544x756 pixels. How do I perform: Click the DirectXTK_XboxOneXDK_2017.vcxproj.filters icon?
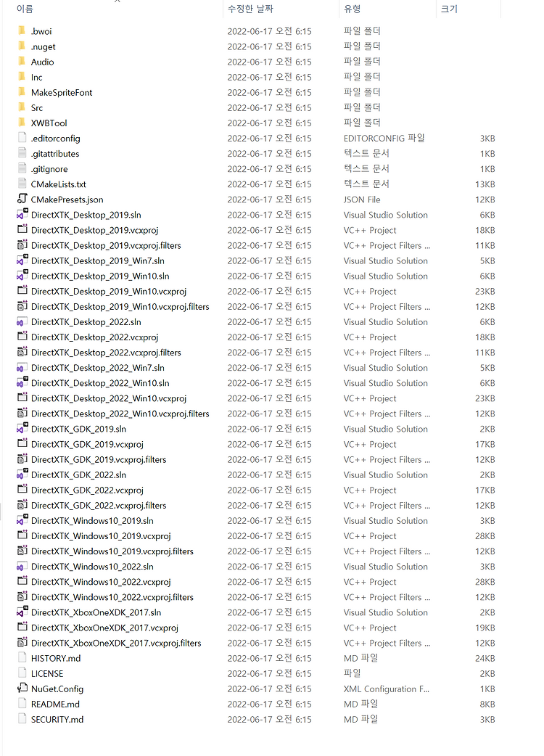point(22,642)
